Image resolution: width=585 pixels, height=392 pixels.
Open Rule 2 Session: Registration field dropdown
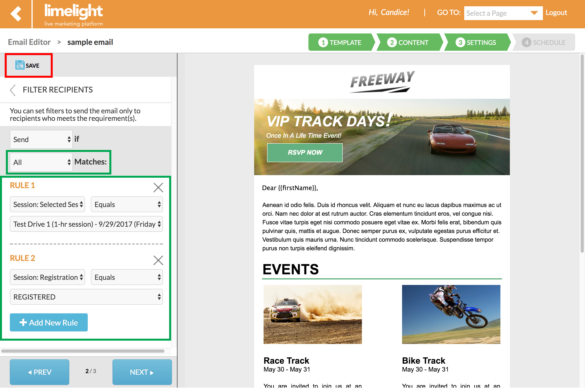[x=47, y=277]
